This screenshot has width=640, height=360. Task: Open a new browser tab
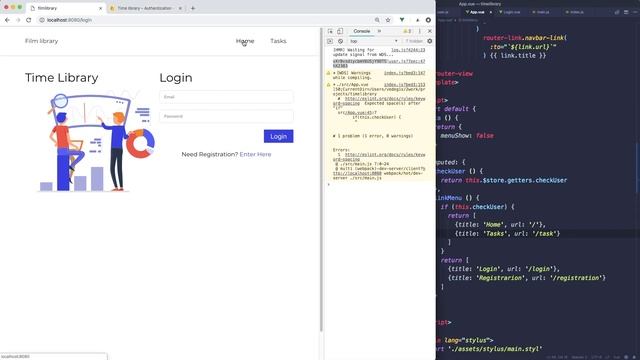(x=193, y=8)
